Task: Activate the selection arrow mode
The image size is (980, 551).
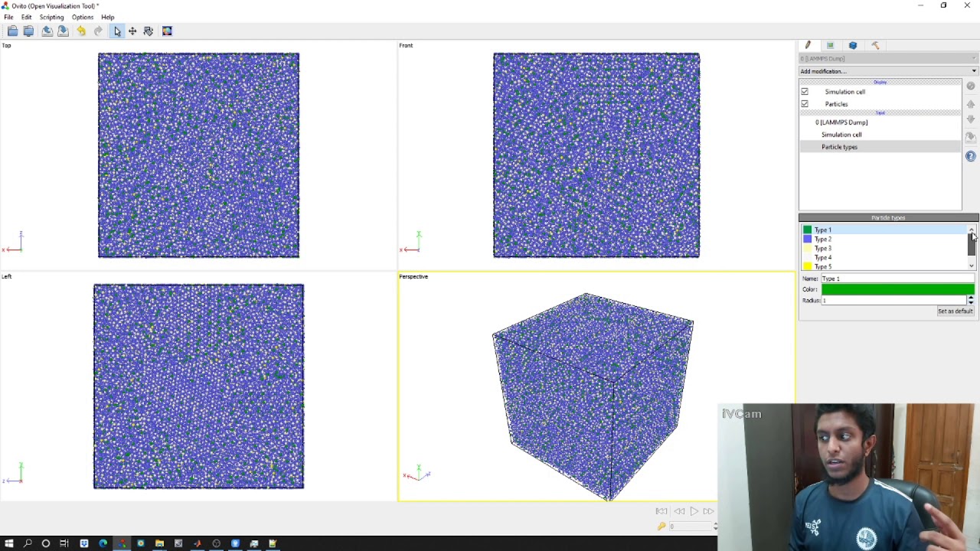Action: [116, 31]
